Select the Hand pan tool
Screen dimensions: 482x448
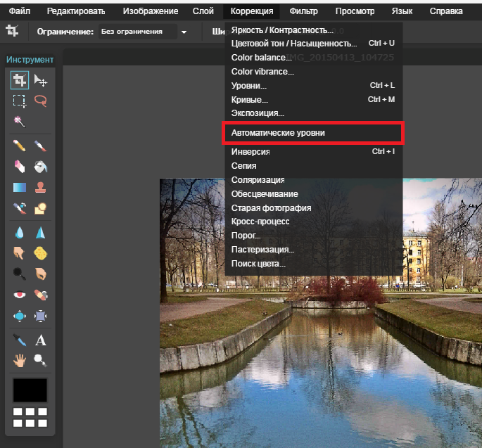(x=20, y=361)
